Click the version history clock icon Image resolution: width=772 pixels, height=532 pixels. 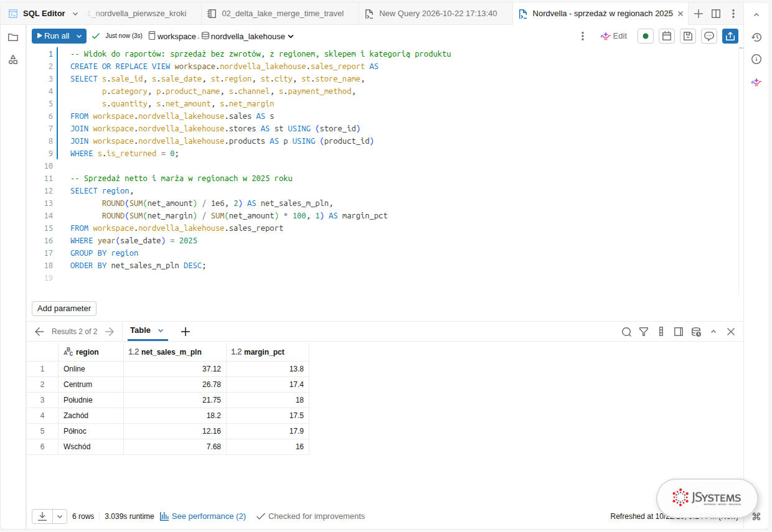pos(756,37)
